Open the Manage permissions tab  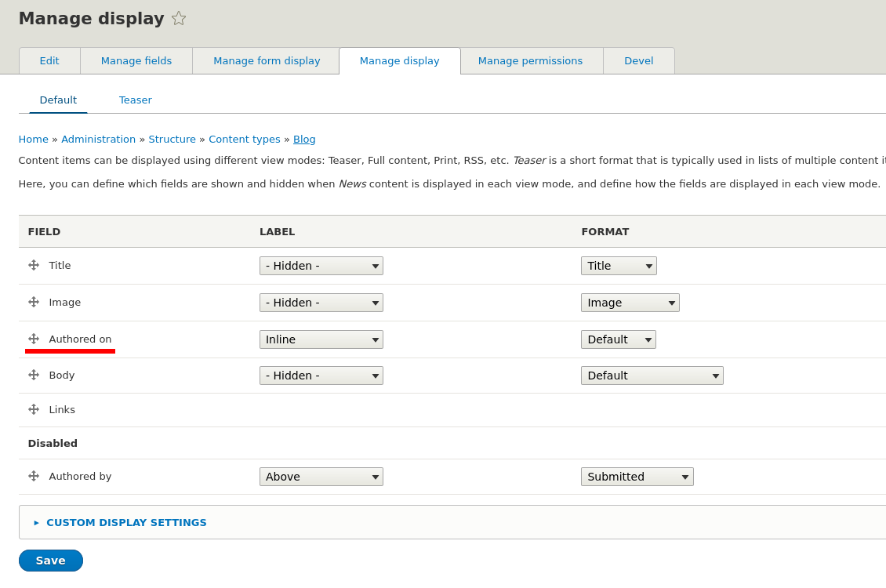(x=530, y=60)
